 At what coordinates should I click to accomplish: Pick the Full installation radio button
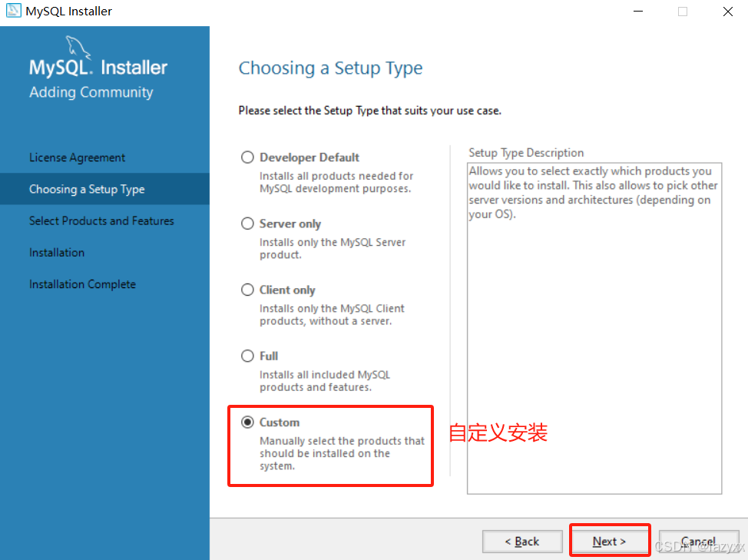coord(247,356)
